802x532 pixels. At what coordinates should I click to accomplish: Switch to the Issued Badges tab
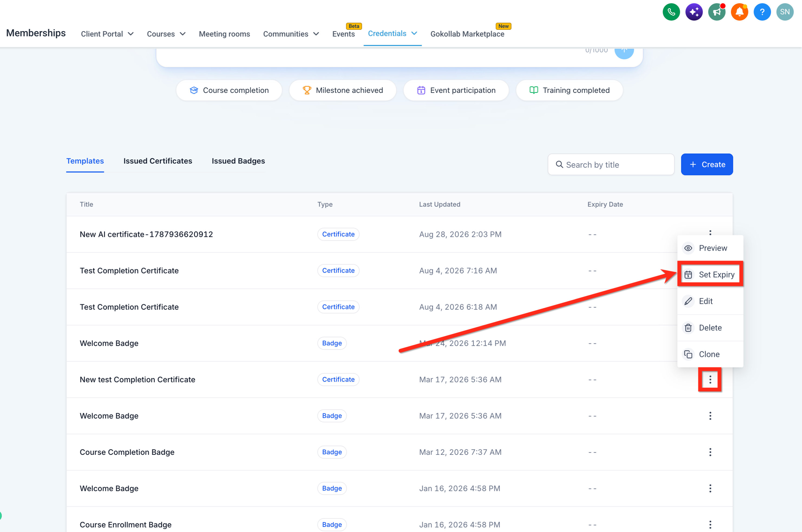pyautogui.click(x=238, y=161)
